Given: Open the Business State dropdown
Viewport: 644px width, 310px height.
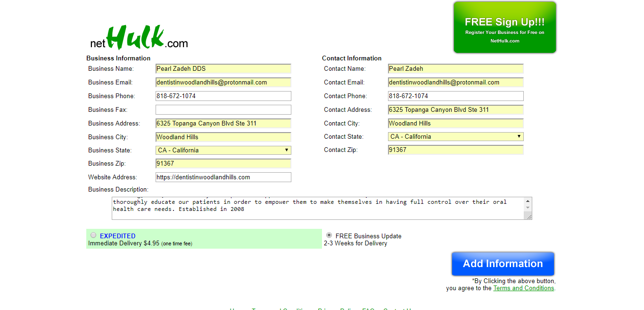Looking at the screenshot, I should [x=223, y=151].
